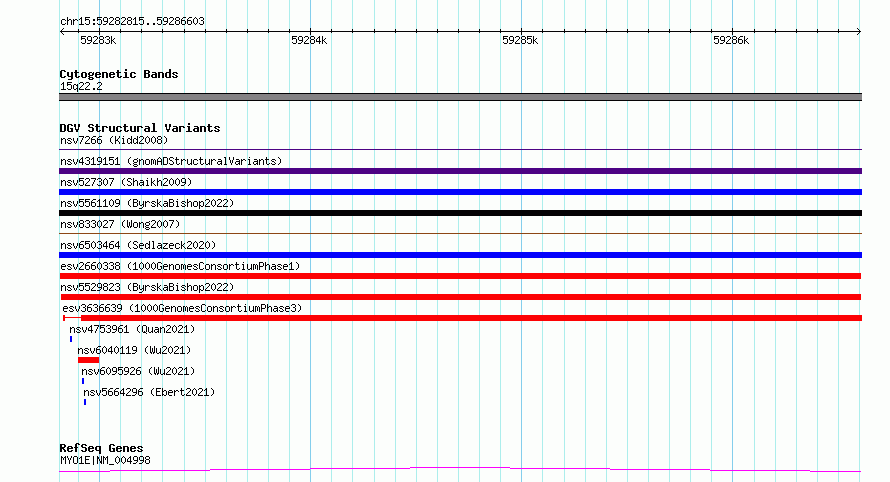
Task: Click the chr15:59282815..59286603 region label
Action: 132,22
